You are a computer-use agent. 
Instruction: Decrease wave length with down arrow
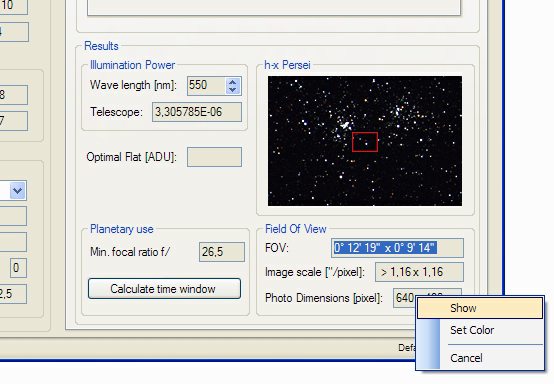point(232,90)
